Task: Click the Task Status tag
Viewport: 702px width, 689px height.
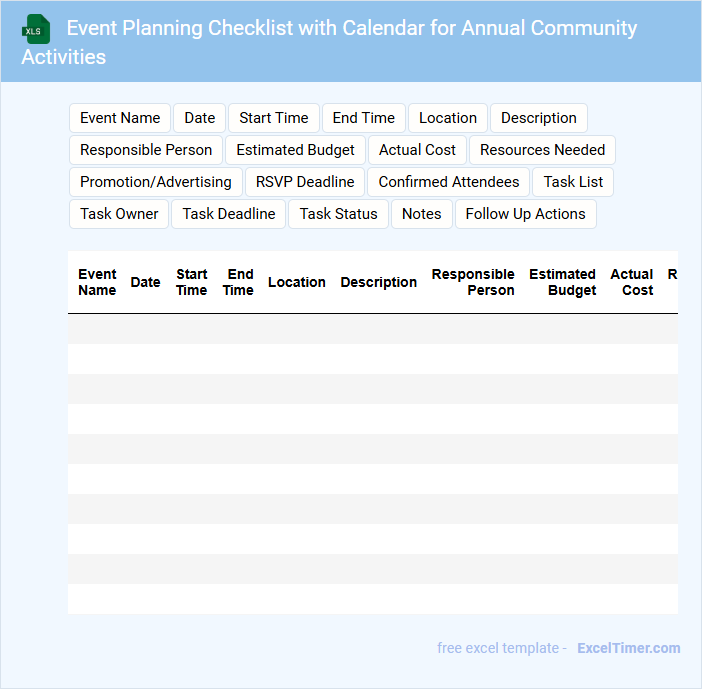Action: (339, 214)
